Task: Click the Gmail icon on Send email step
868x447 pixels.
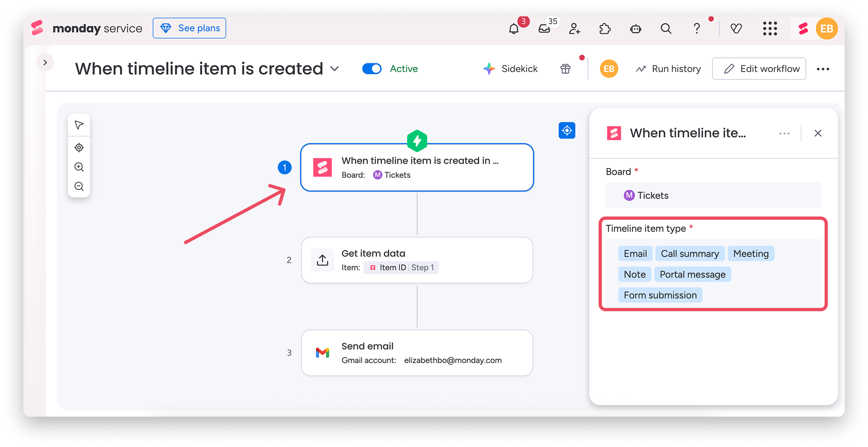Action: 323,353
